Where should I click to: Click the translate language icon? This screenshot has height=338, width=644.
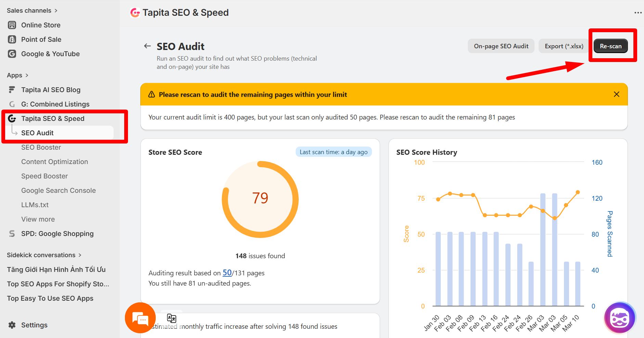(x=171, y=318)
